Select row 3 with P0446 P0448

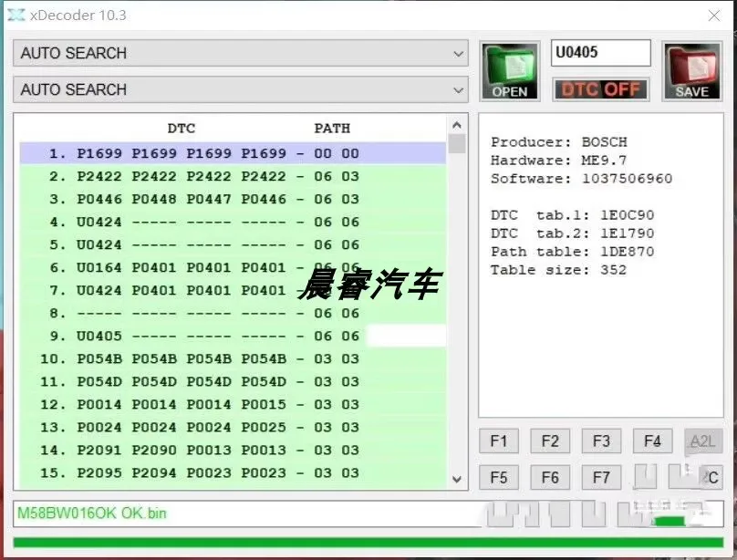[233, 199]
